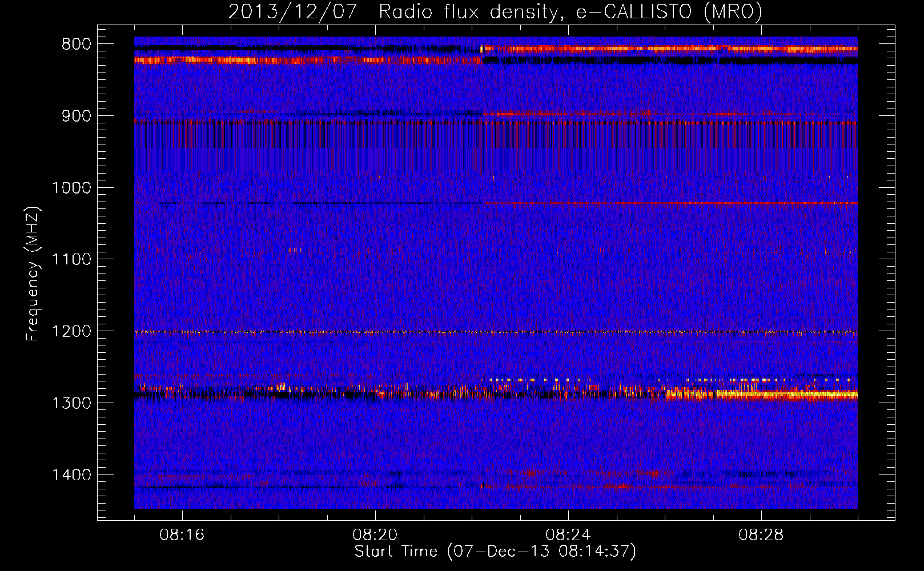Viewport: 924px width, 571px height.
Task: Select the '1000' frequency axis label
Action: [x=71, y=188]
